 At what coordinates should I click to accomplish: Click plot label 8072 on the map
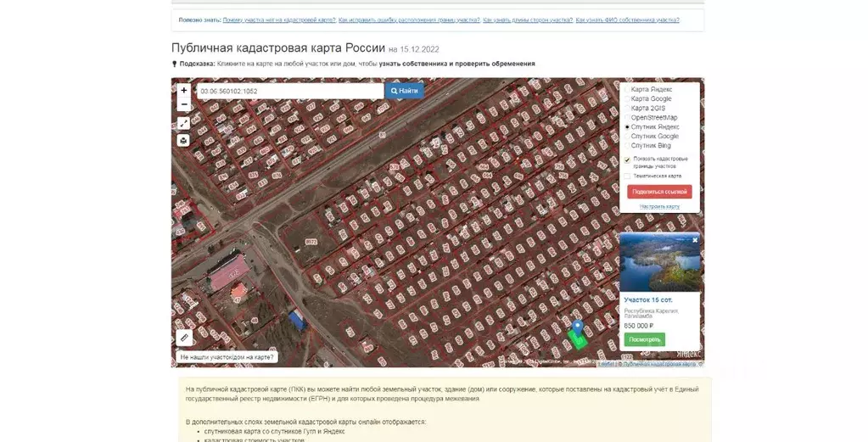(x=311, y=242)
